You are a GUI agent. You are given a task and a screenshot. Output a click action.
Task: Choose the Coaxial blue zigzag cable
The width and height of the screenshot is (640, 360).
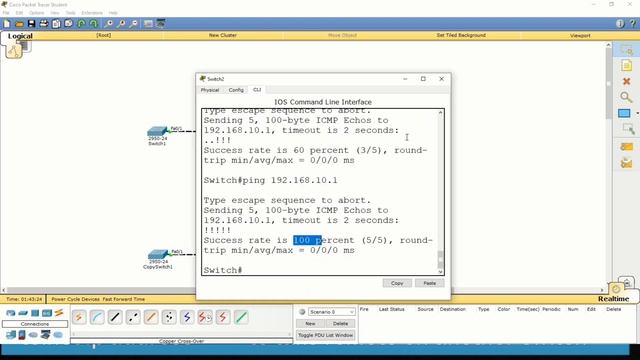coord(187,317)
